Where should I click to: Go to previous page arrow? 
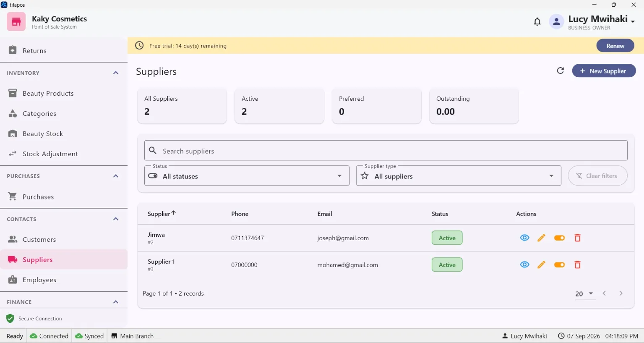click(604, 293)
